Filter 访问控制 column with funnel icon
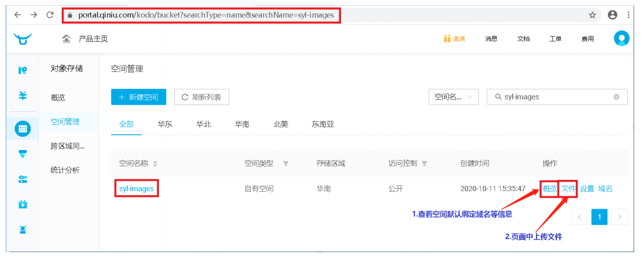644x258 pixels. (x=425, y=164)
